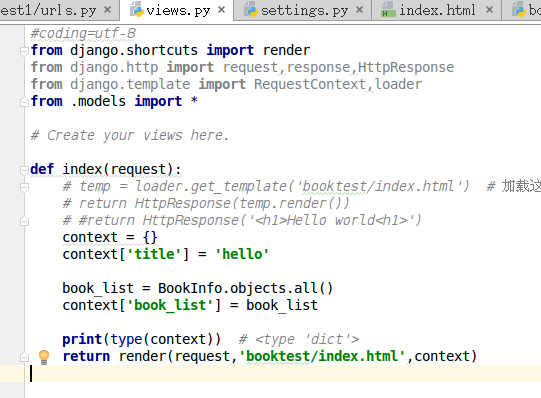Click the '# return HttpResponse(temp.render())' comment
This screenshot has height=398, width=541.
[206, 203]
